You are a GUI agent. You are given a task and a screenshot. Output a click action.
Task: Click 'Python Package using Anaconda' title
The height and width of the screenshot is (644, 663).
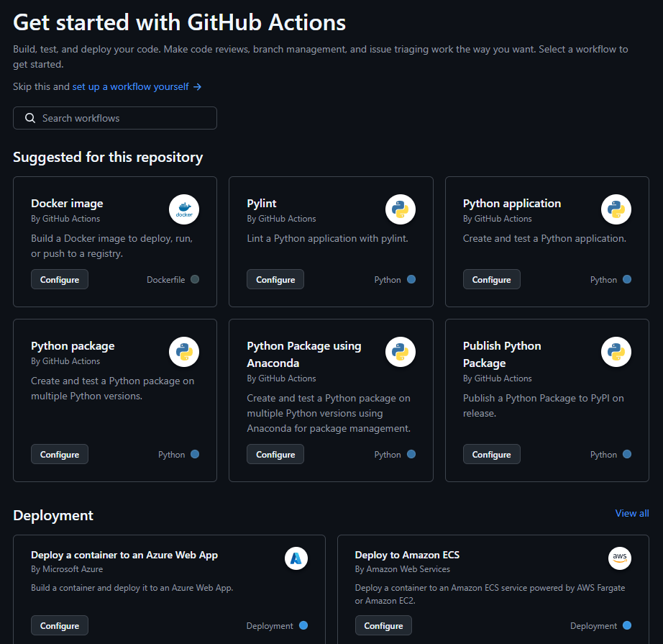[304, 355]
